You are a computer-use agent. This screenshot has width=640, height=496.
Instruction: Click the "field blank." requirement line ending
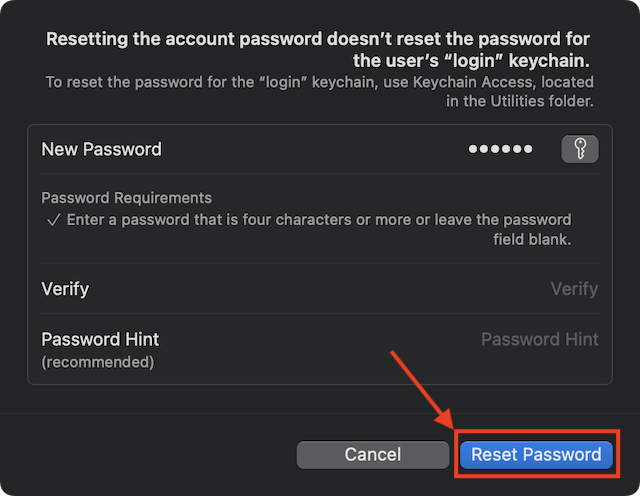pyautogui.click(x=532, y=240)
